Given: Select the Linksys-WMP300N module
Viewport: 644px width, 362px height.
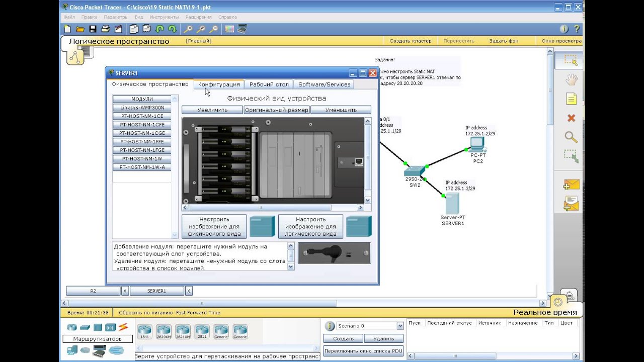Looking at the screenshot, I should (x=142, y=108).
